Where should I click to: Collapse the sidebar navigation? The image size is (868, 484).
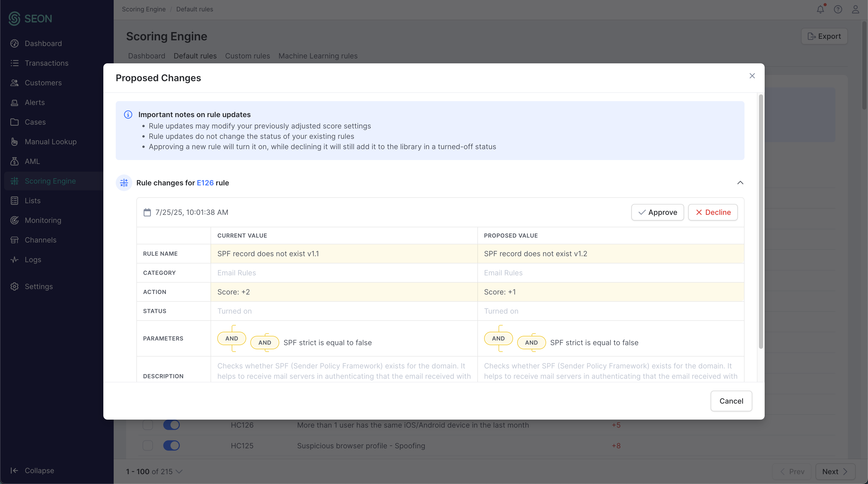tap(32, 471)
